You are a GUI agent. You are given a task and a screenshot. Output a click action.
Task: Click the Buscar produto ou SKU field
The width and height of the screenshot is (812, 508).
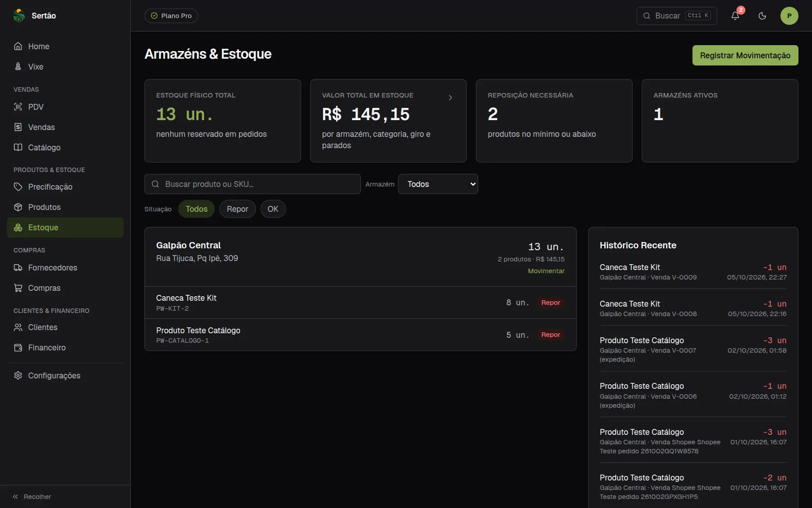point(253,184)
